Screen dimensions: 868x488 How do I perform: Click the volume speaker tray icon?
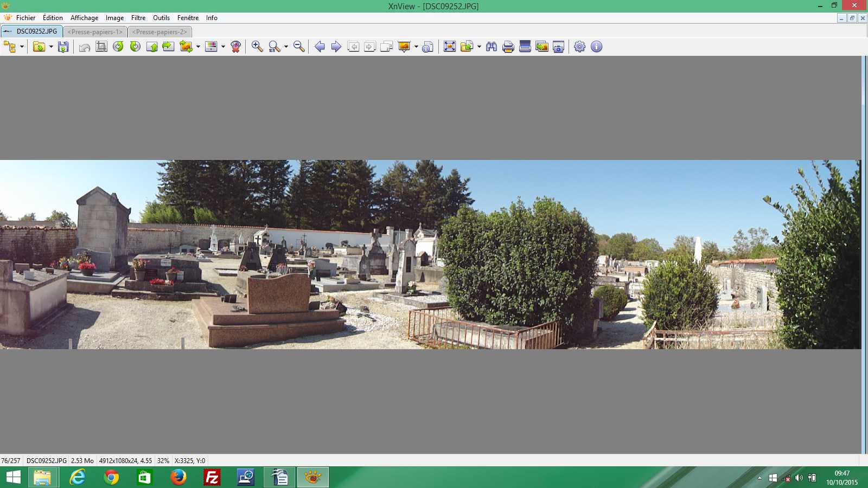click(799, 478)
